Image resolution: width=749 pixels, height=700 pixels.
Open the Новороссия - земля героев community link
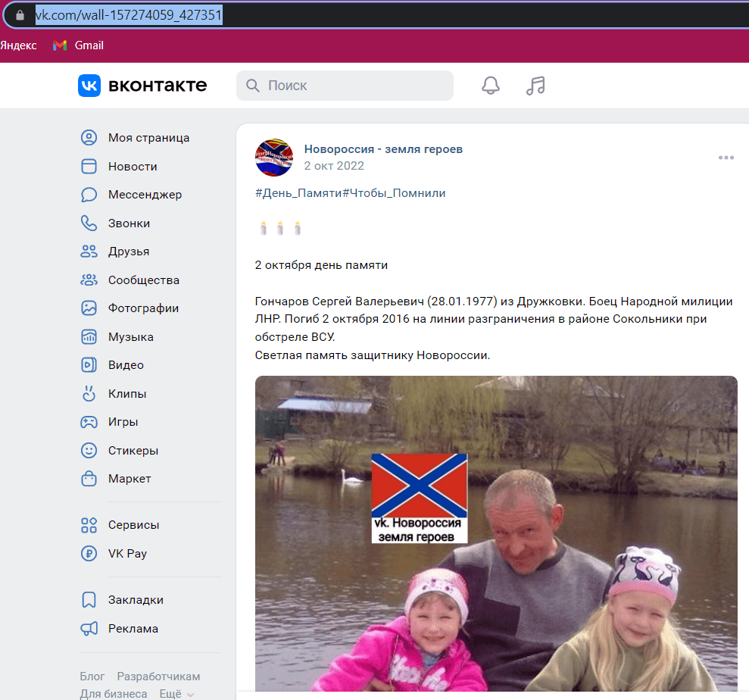point(383,149)
